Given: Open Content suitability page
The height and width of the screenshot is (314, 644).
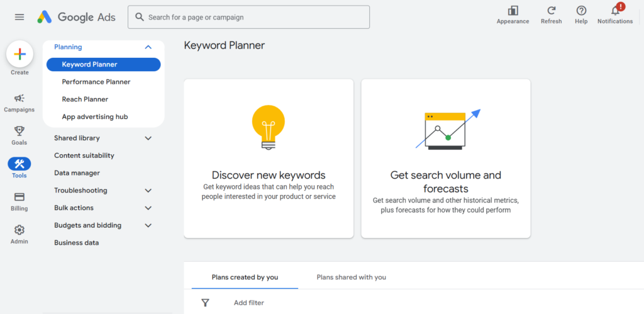Looking at the screenshot, I should tap(84, 156).
